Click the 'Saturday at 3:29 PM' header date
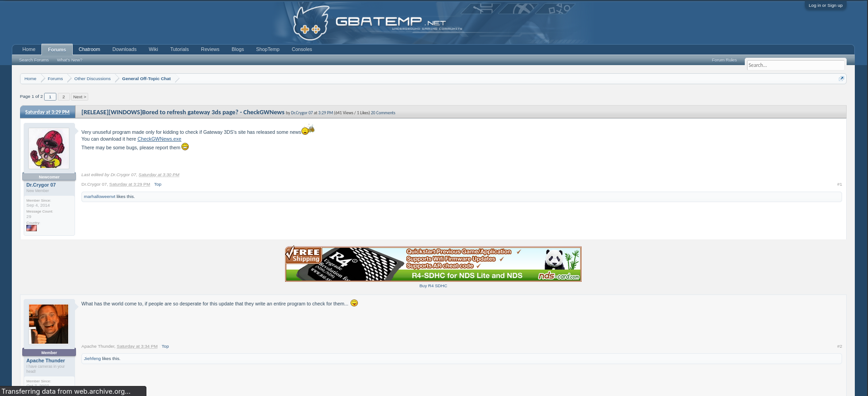Image resolution: width=868 pixels, height=396 pixels. tap(47, 112)
